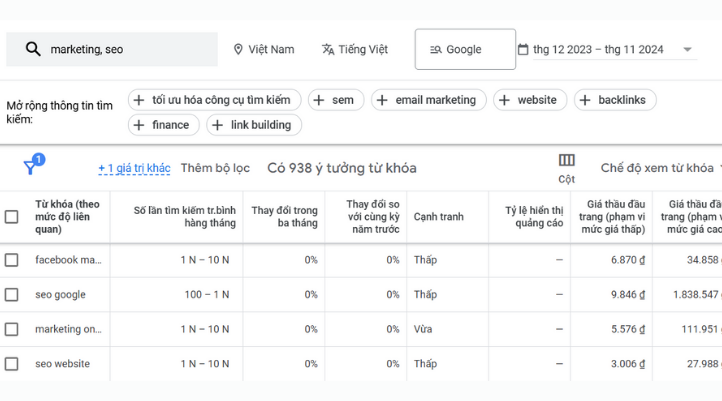Click Có 938 ý tưởng từ khóa text
This screenshot has height=401, width=722.
click(342, 168)
